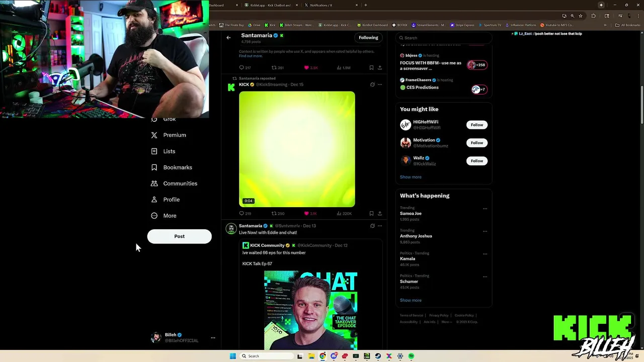Click the Grok icon in the sidebar

[154, 120]
